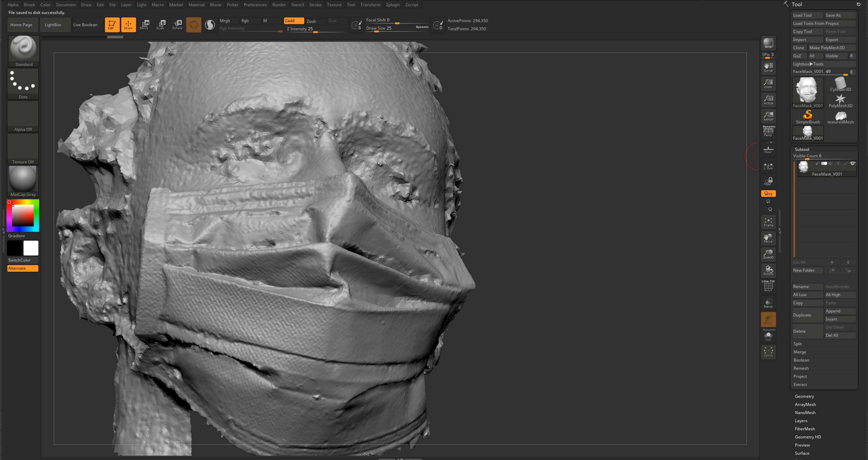Click the Xpose icon
The width and height of the screenshot is (868, 460).
[x=768, y=352]
